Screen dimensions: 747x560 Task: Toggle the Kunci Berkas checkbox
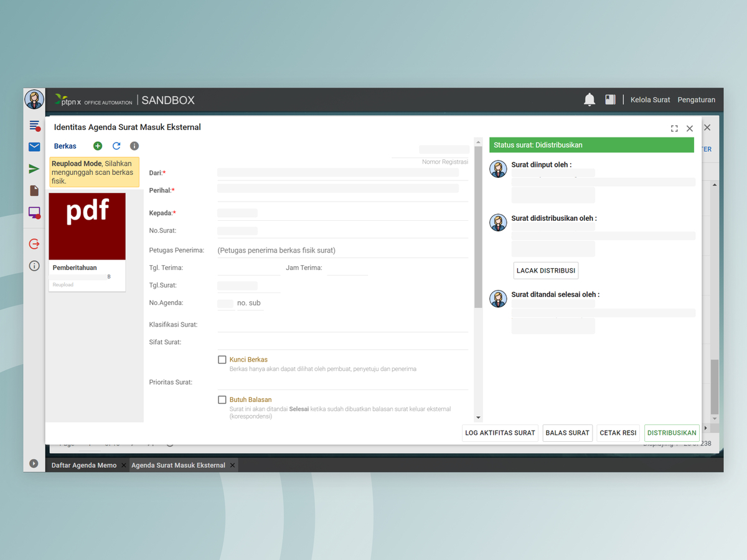pos(222,360)
